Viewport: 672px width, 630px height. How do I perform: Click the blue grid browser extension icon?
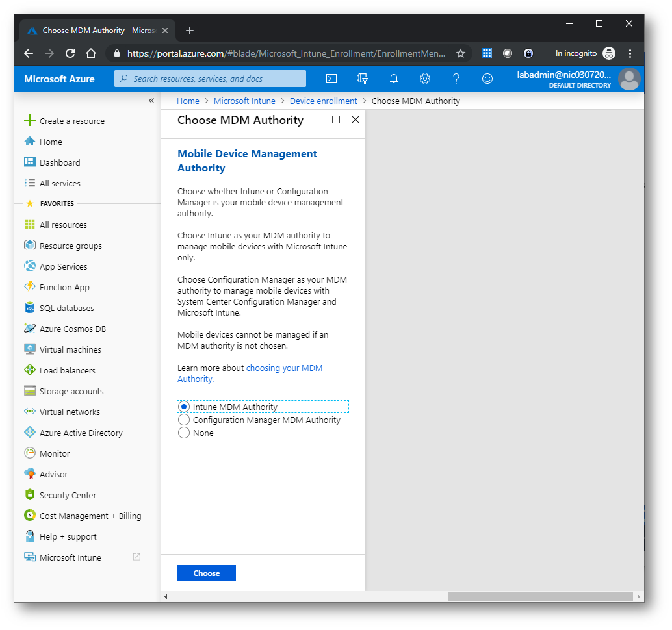tap(486, 53)
